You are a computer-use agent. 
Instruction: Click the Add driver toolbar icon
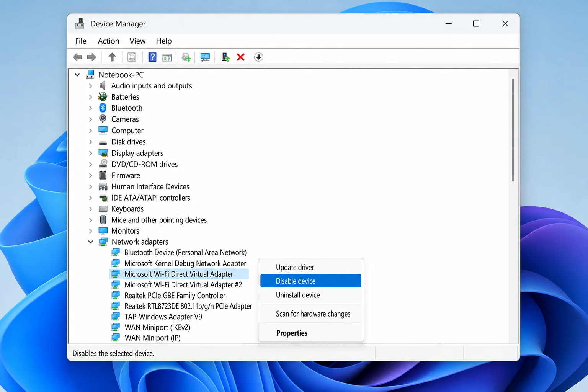(x=225, y=57)
